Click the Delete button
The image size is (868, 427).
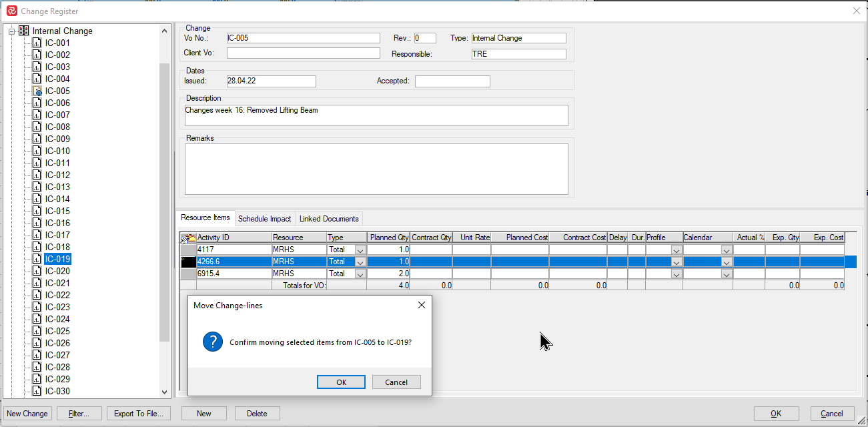(x=257, y=414)
